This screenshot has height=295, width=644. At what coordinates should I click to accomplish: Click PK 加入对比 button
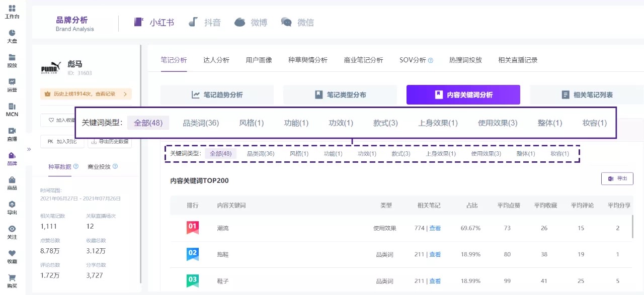pos(62,142)
